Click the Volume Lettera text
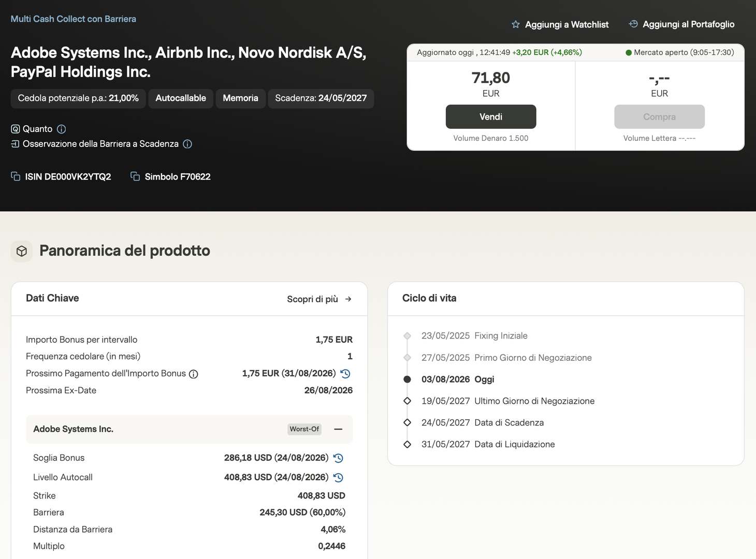 coord(659,138)
